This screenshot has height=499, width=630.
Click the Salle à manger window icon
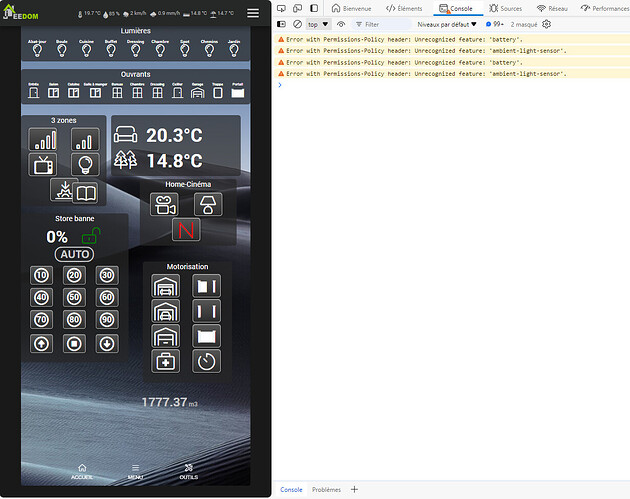95,93
